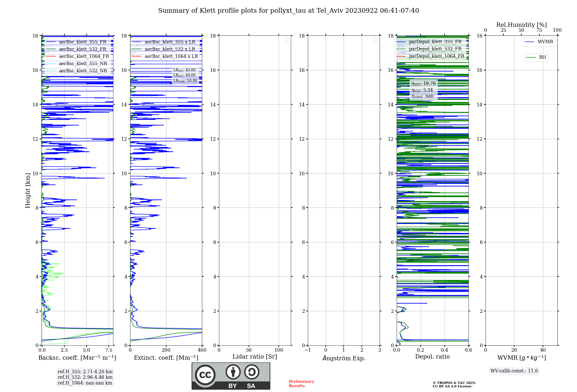Click the ref.H_355: 2.71-4.20 km text

(85, 372)
